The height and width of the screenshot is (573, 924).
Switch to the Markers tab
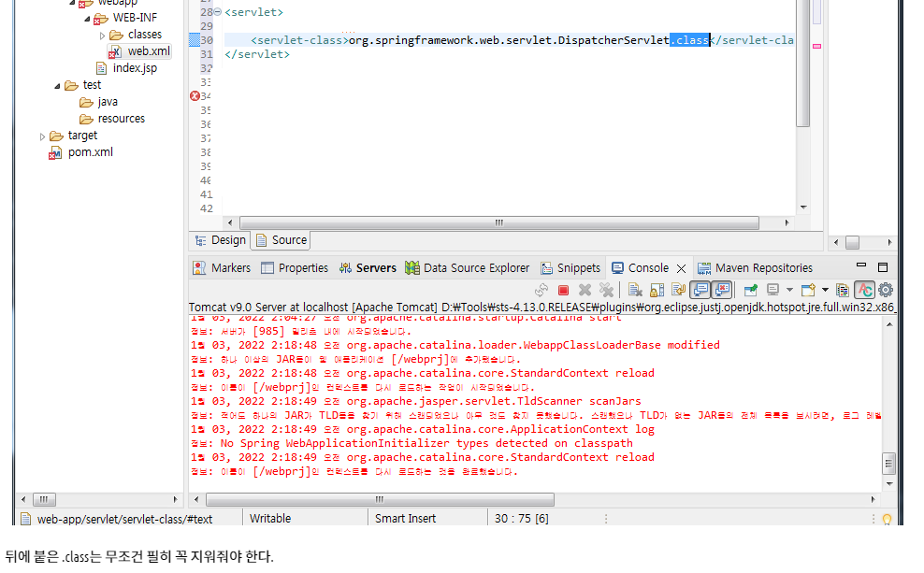coord(222,268)
